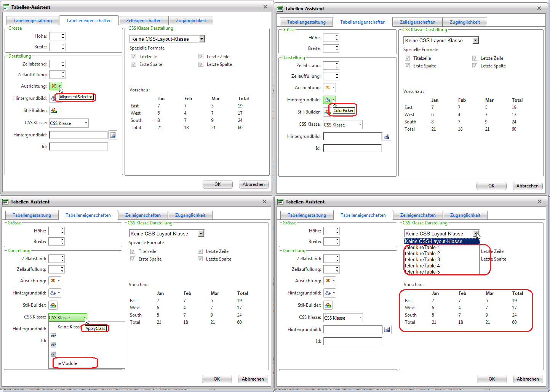Open the Stil-Builder icon in bottom-right dialog

(328, 305)
